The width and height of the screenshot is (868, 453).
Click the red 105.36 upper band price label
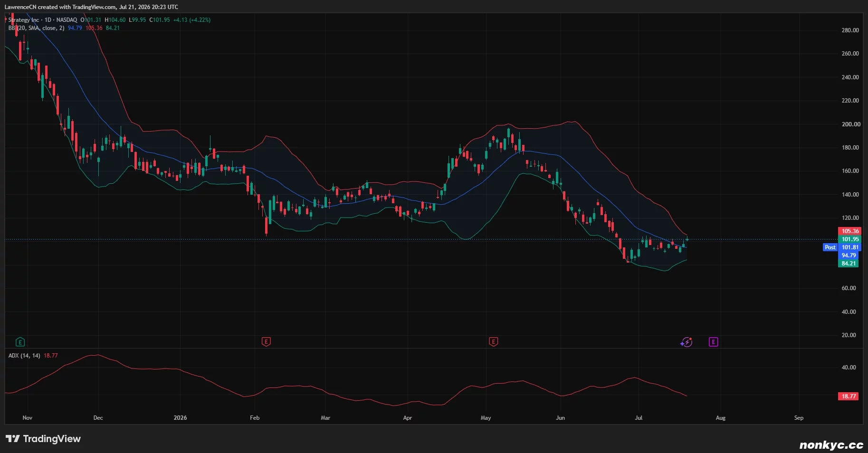click(848, 231)
